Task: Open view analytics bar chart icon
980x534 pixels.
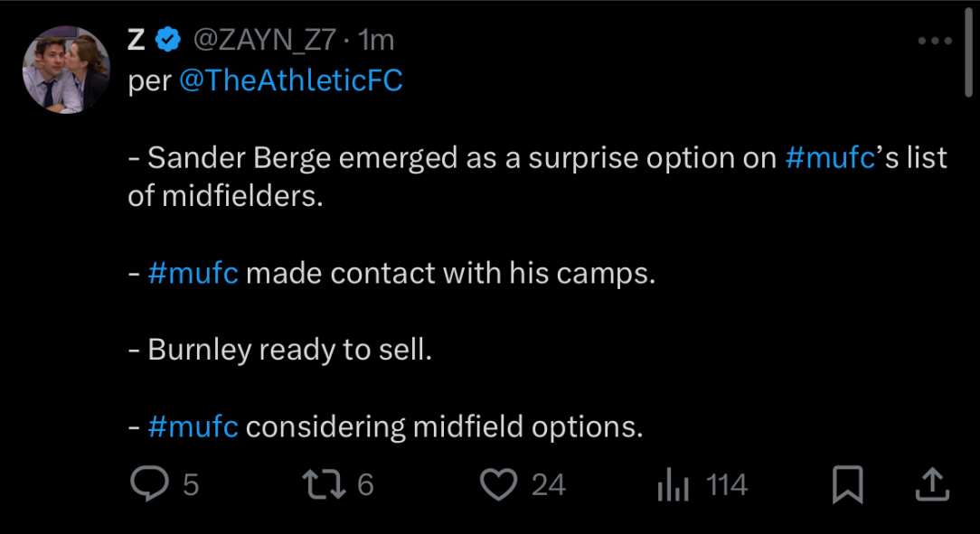Action: (674, 485)
